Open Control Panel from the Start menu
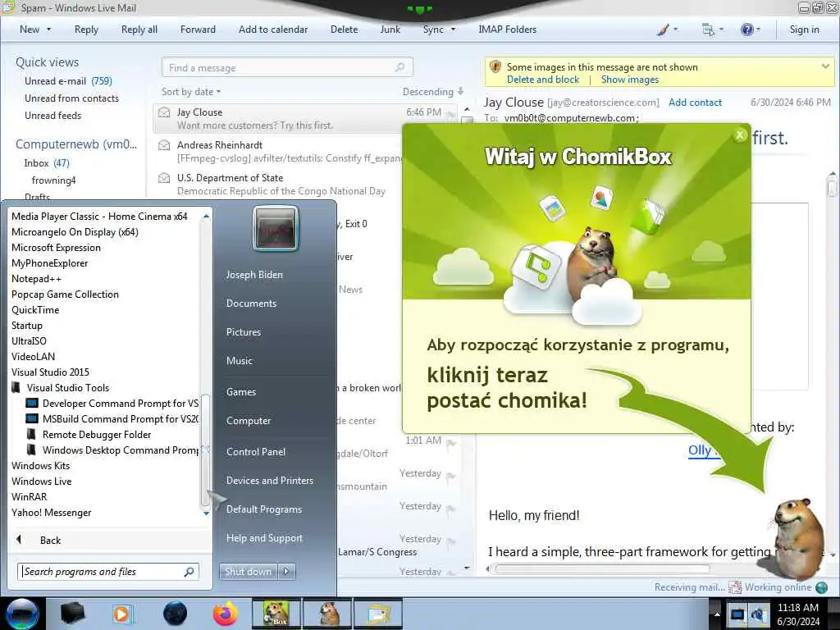Viewport: 840px width, 630px height. pos(256,452)
